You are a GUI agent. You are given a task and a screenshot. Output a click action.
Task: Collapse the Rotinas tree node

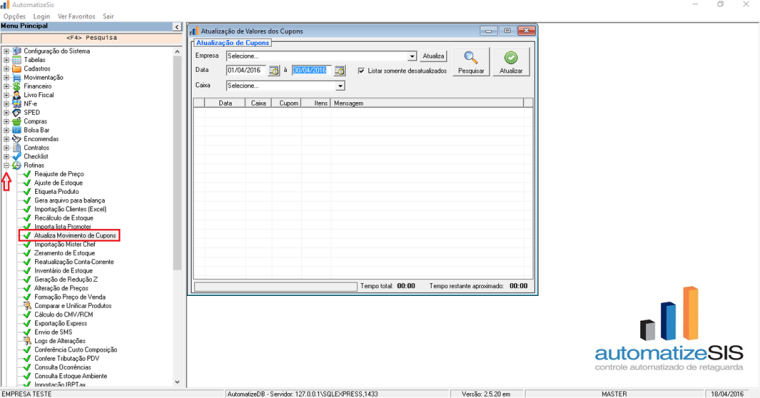6,165
